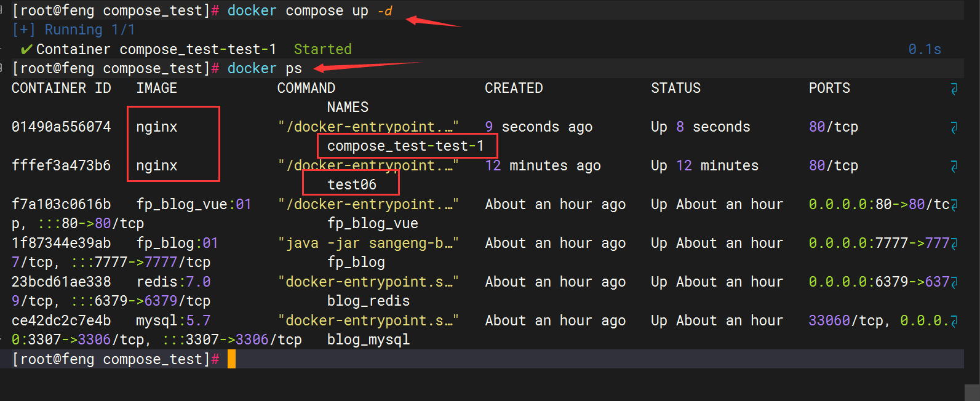Click the CREATED column header
Viewport: 980px width, 401px height.
pyautogui.click(x=514, y=89)
